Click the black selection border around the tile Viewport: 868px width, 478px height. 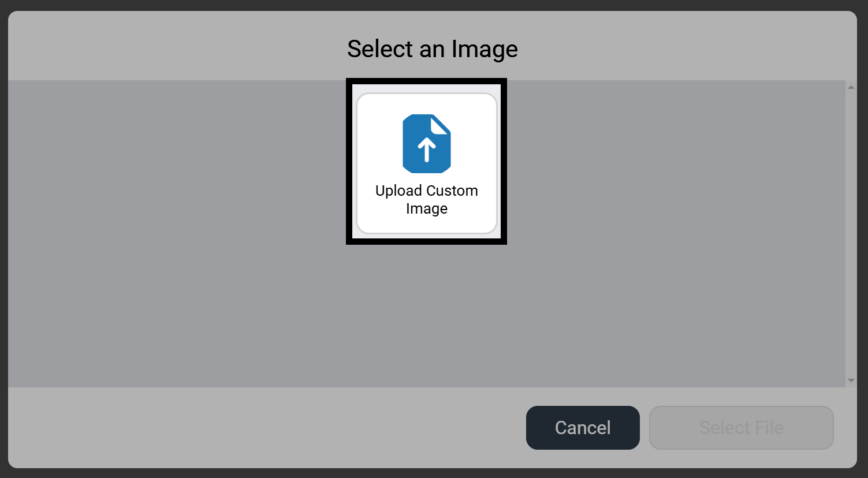[x=426, y=82]
